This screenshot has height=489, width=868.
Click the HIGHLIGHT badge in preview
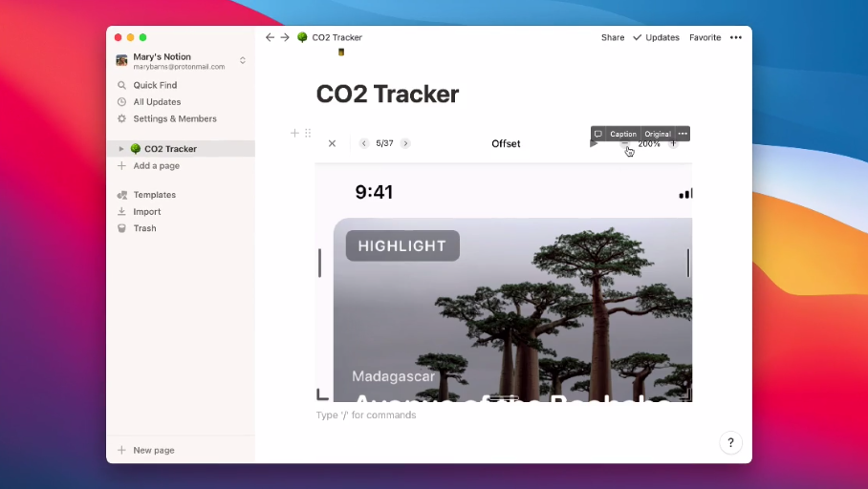pyautogui.click(x=402, y=245)
